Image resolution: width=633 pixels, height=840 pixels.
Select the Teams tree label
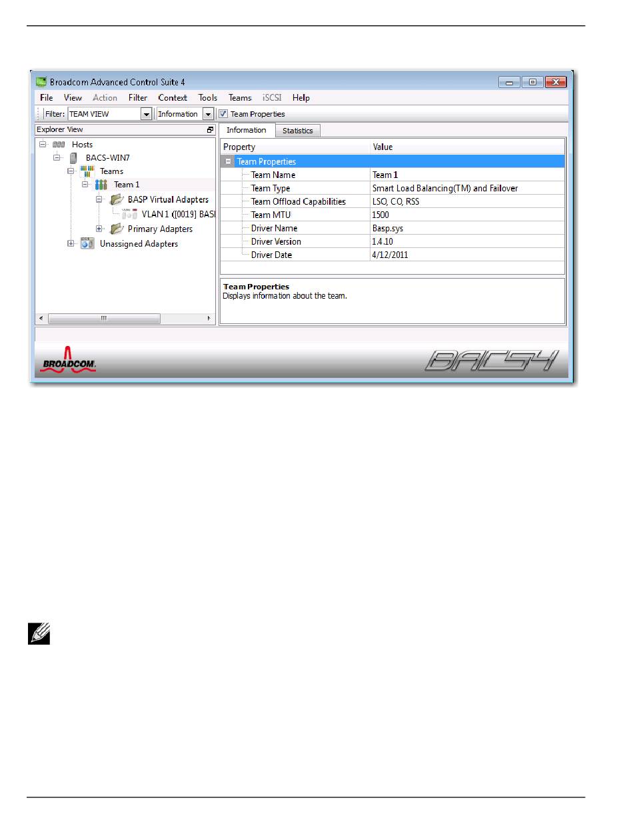[112, 171]
